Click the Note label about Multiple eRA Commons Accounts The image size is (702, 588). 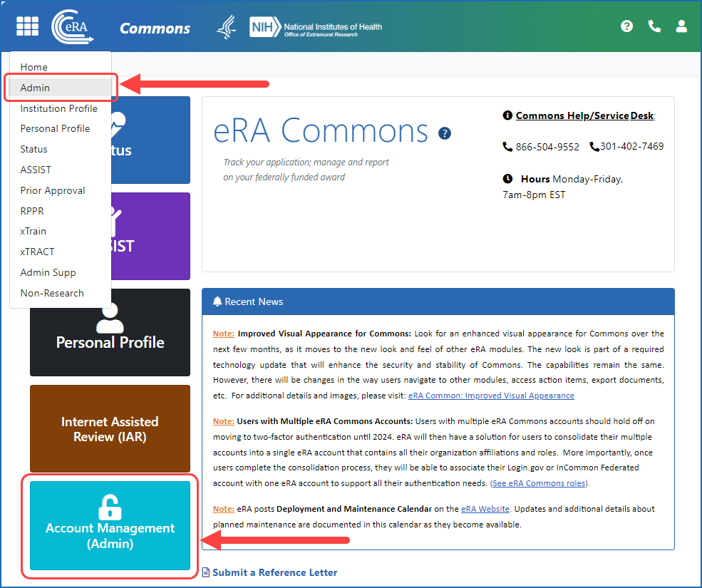pyautogui.click(x=223, y=421)
